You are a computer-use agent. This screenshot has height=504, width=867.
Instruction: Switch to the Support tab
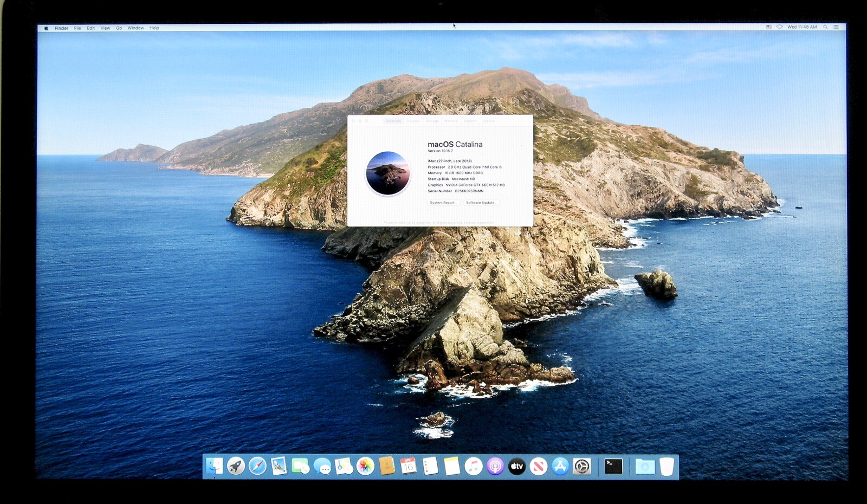coord(470,121)
